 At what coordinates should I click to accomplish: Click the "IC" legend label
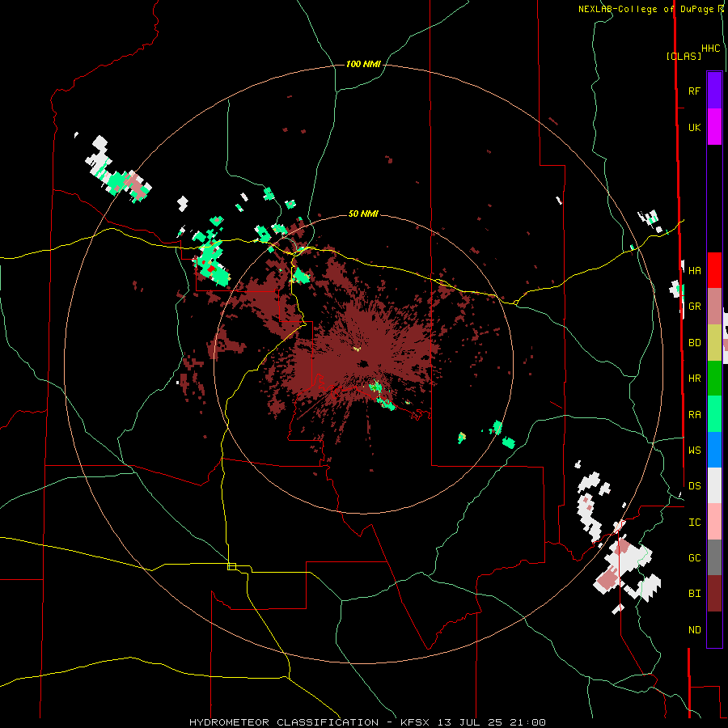[695, 523]
